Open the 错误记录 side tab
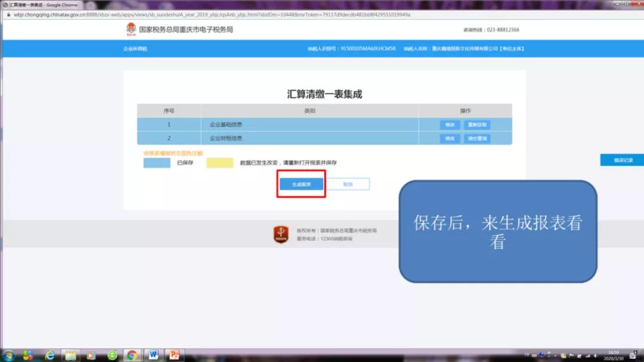 tap(622, 160)
